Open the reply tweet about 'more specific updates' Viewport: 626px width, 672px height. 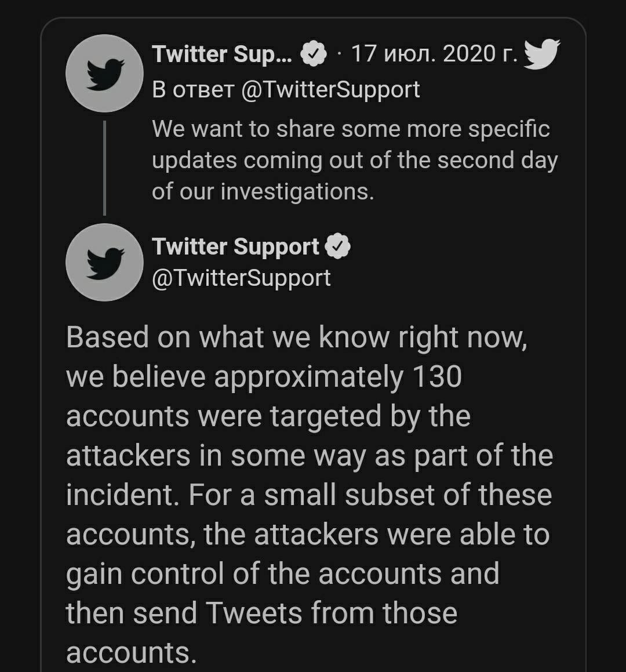tap(355, 160)
